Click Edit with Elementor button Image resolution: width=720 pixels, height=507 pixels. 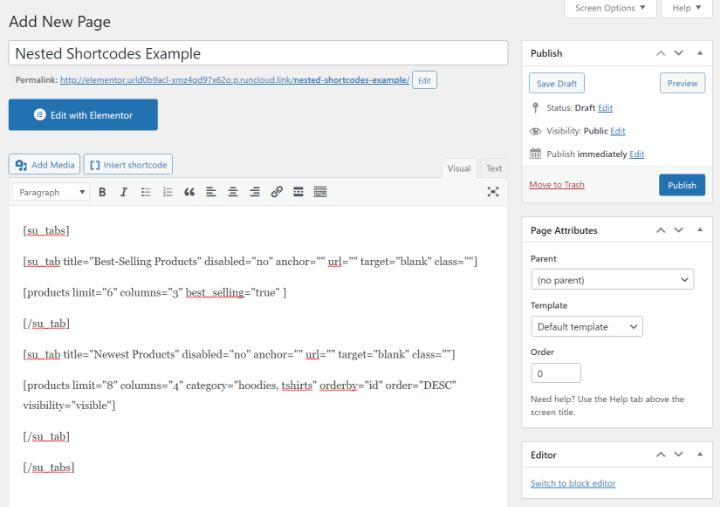(83, 115)
